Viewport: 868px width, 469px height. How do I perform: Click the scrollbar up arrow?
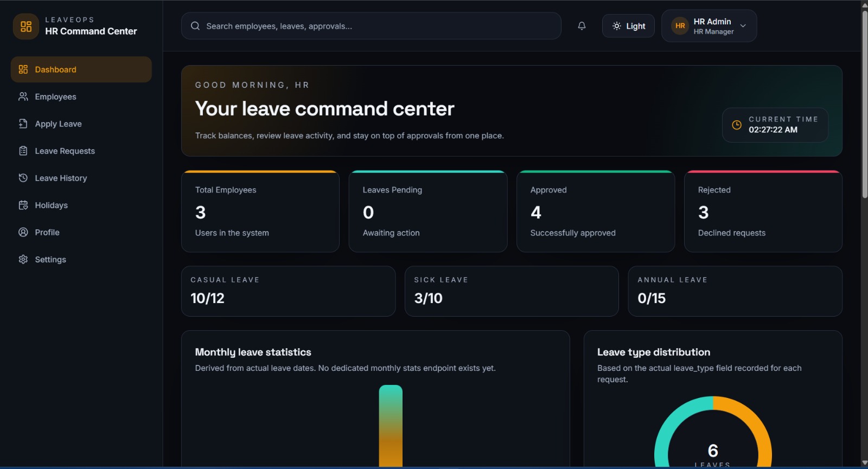(864, 5)
